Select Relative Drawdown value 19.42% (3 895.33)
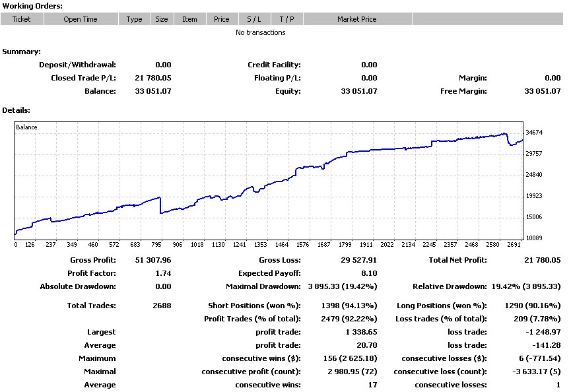 pos(526,286)
